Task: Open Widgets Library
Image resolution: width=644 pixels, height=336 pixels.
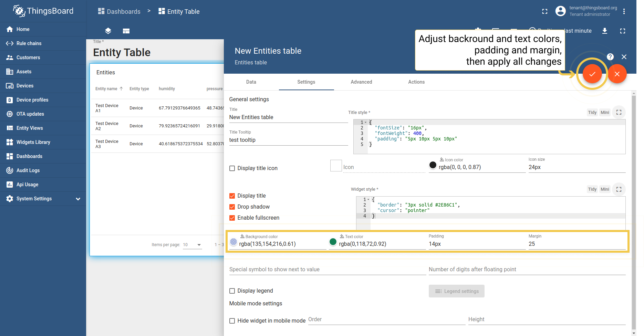Action: click(x=43, y=142)
